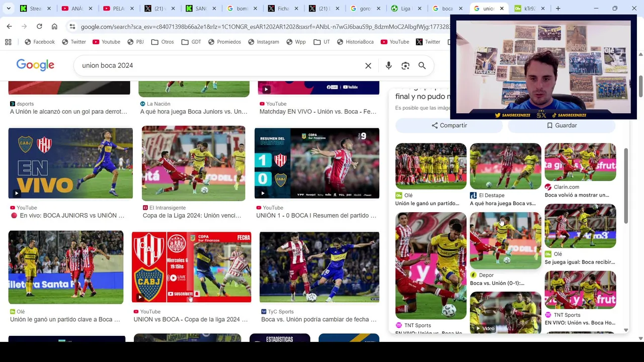Open the X Twitter bookmark
The image size is (644, 362).
pyautogui.click(x=428, y=42)
